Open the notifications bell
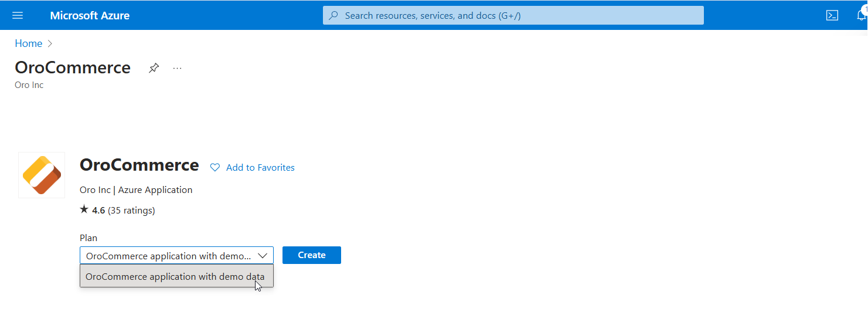Viewport: 868px width, 315px height. 860,16
